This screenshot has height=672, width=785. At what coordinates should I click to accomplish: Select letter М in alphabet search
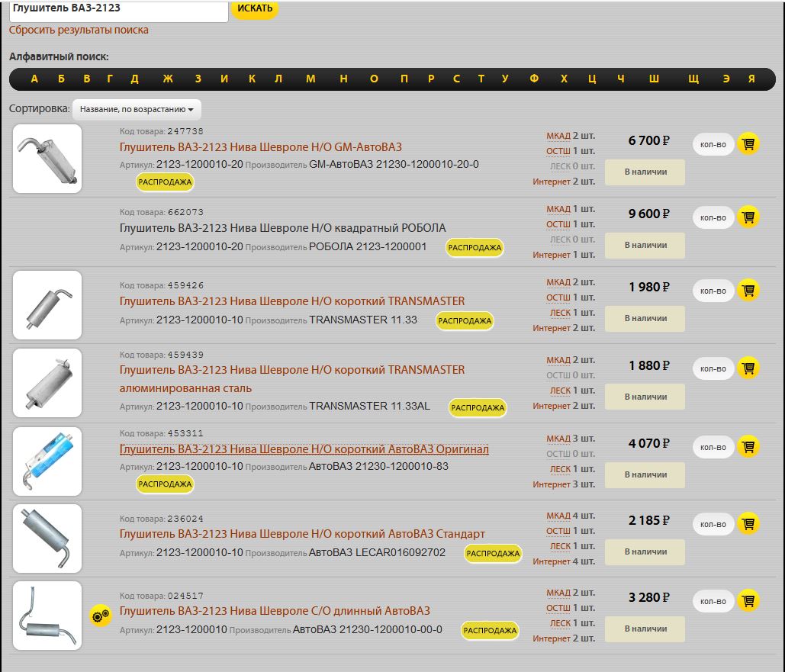311,79
